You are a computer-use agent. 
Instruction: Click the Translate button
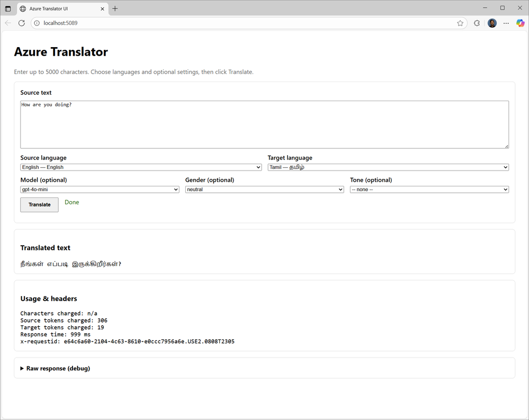coord(40,205)
